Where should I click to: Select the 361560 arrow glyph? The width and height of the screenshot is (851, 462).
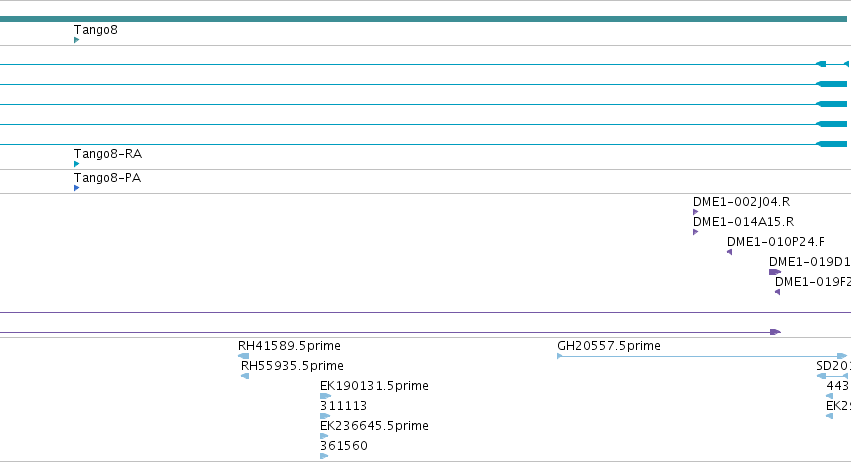[325, 456]
